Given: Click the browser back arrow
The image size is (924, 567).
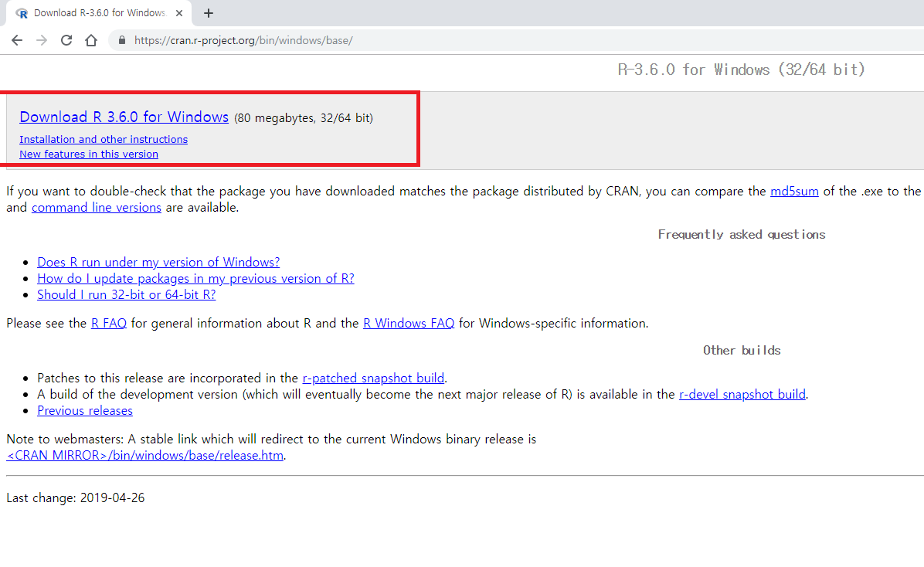Looking at the screenshot, I should click(x=17, y=40).
